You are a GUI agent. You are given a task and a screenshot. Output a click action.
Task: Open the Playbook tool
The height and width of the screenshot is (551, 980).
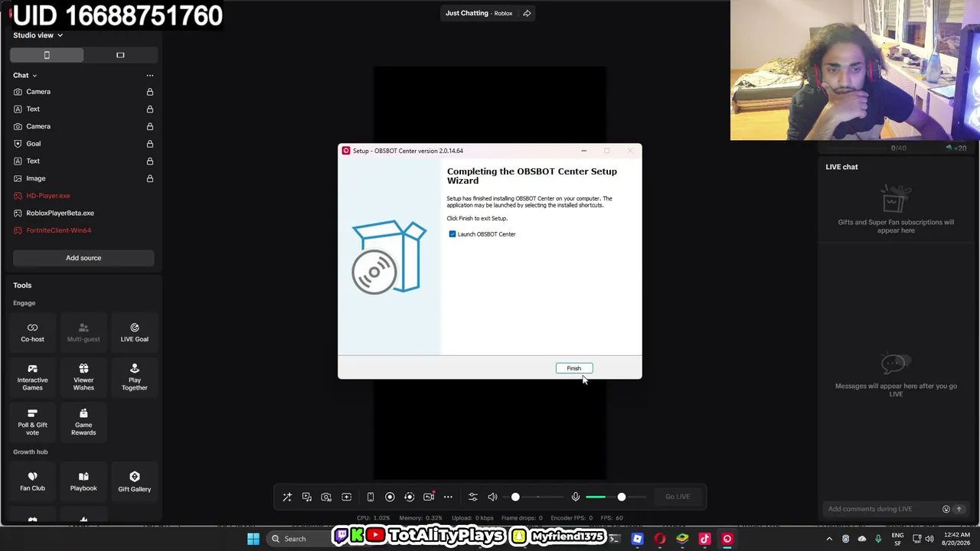pos(83,481)
